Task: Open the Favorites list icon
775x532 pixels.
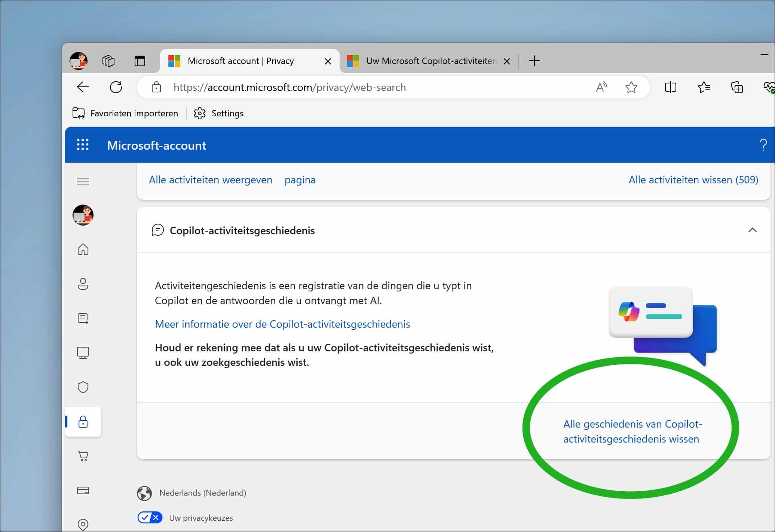Action: click(704, 87)
